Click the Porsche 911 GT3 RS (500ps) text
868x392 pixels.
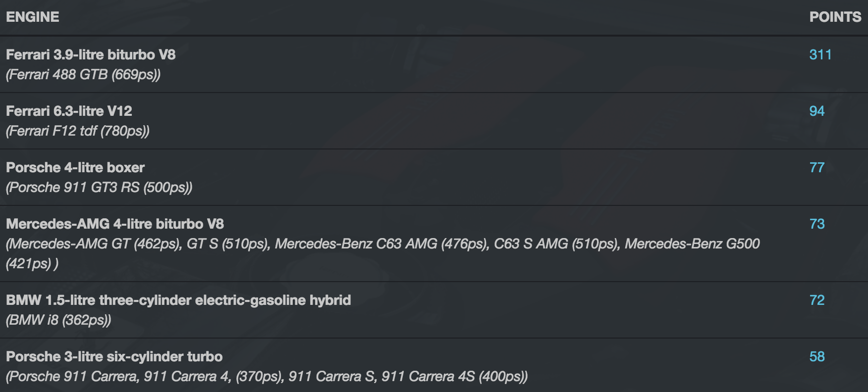[x=99, y=188]
